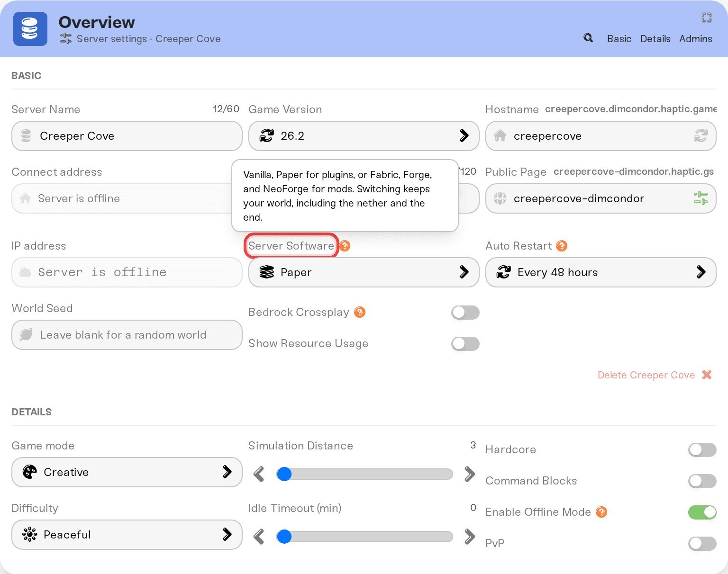This screenshot has height=574, width=728.
Task: Toggle fullscreen with the expand icon
Action: (x=707, y=18)
